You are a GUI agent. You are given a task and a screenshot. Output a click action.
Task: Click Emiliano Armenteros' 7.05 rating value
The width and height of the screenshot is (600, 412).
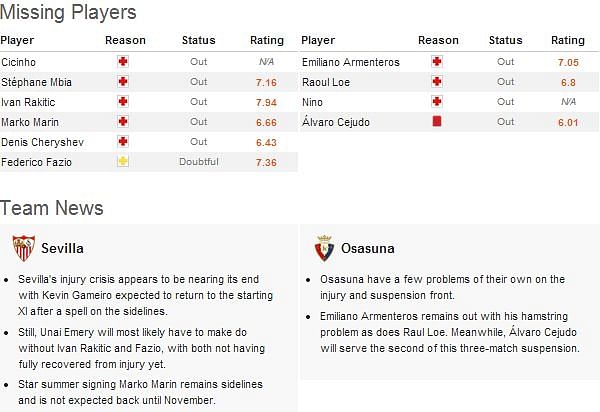(568, 62)
